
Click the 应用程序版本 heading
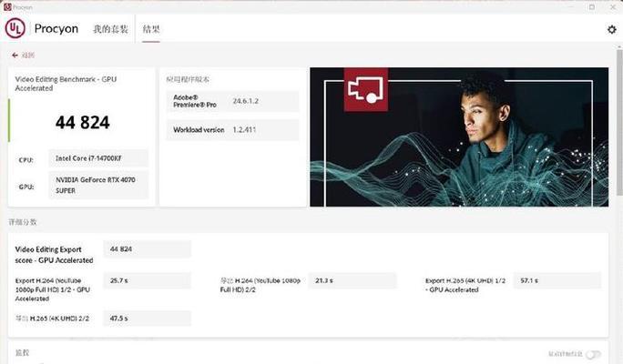(188, 79)
